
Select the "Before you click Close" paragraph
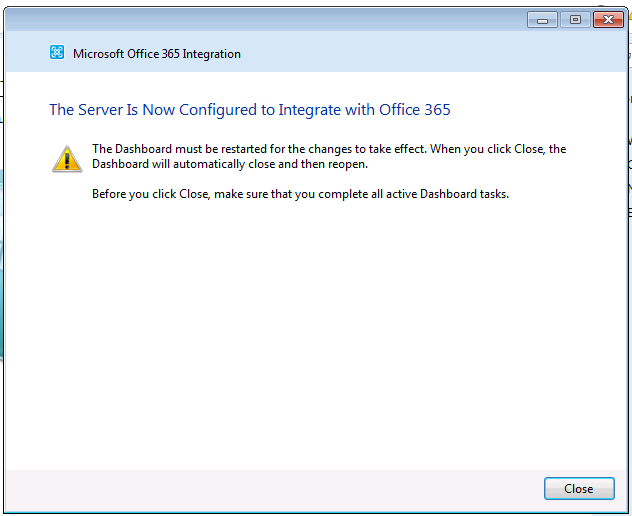pos(300,194)
